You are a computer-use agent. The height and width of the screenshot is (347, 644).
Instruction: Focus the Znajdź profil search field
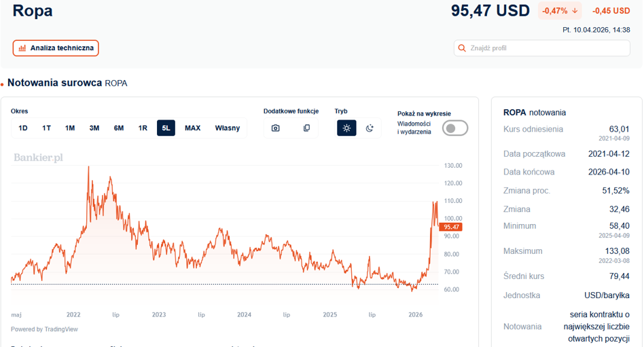pyautogui.click(x=542, y=48)
